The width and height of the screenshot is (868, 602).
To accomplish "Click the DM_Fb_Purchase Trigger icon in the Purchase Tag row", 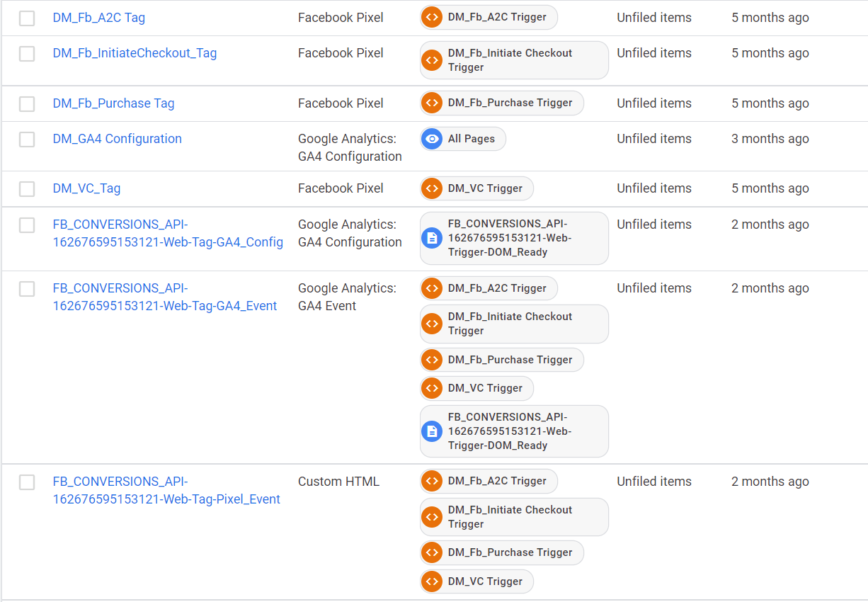I will coord(432,103).
